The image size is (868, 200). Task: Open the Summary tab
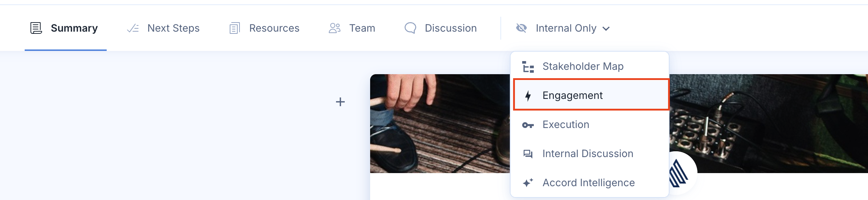65,28
